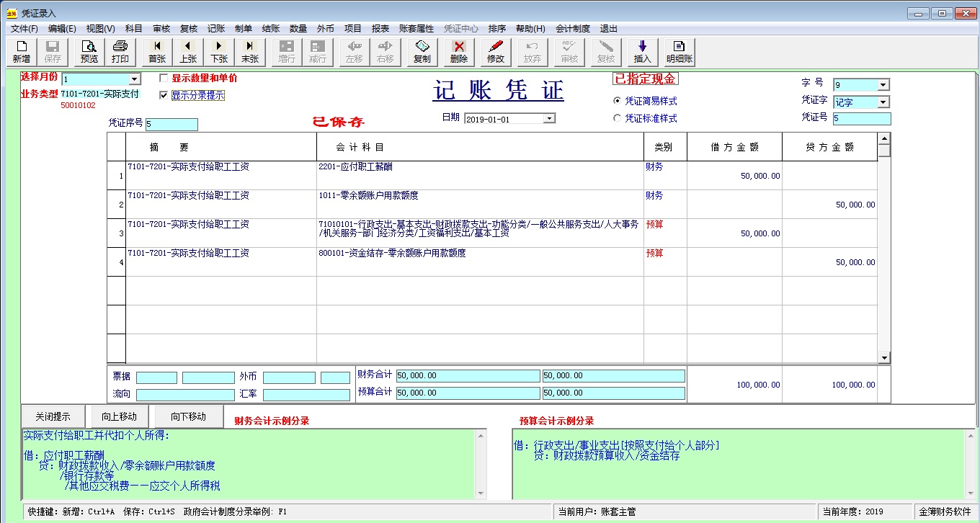
Task: Click the 打印 printer icon
Action: [120, 52]
